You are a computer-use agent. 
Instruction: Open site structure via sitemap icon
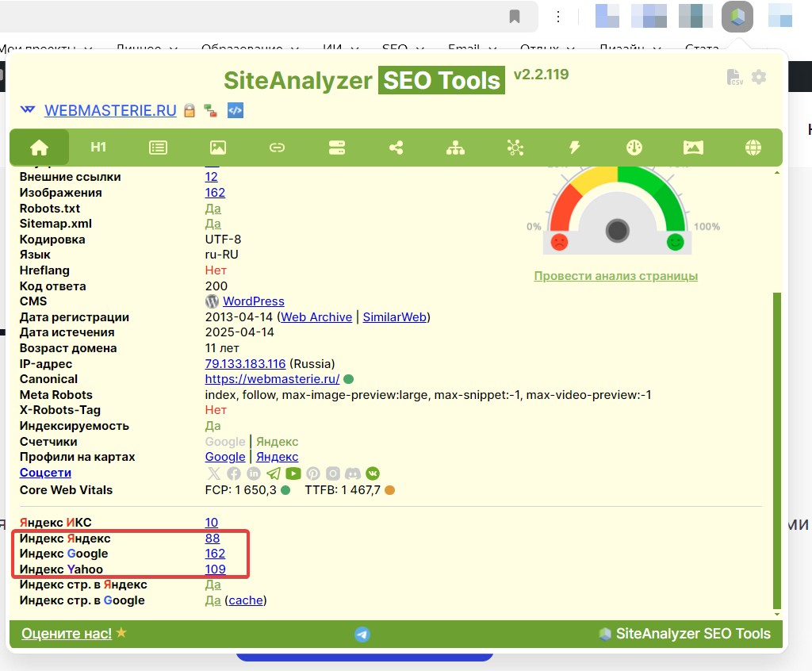[x=455, y=148]
